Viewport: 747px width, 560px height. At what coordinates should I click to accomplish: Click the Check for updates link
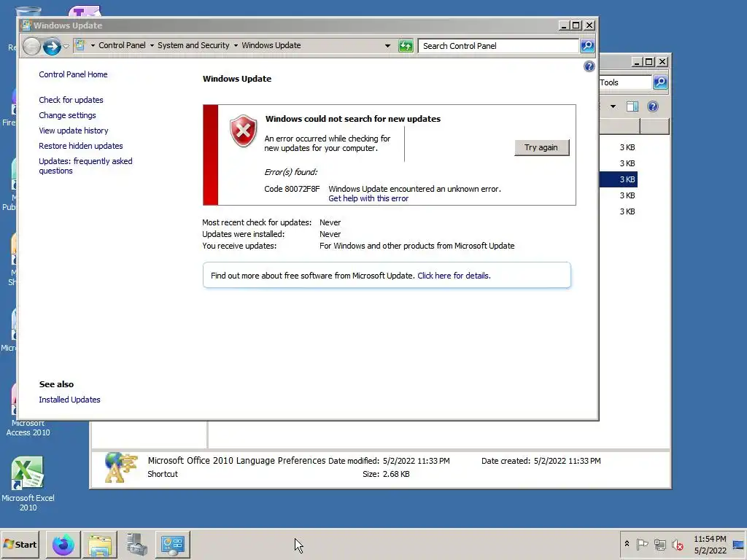pyautogui.click(x=71, y=100)
